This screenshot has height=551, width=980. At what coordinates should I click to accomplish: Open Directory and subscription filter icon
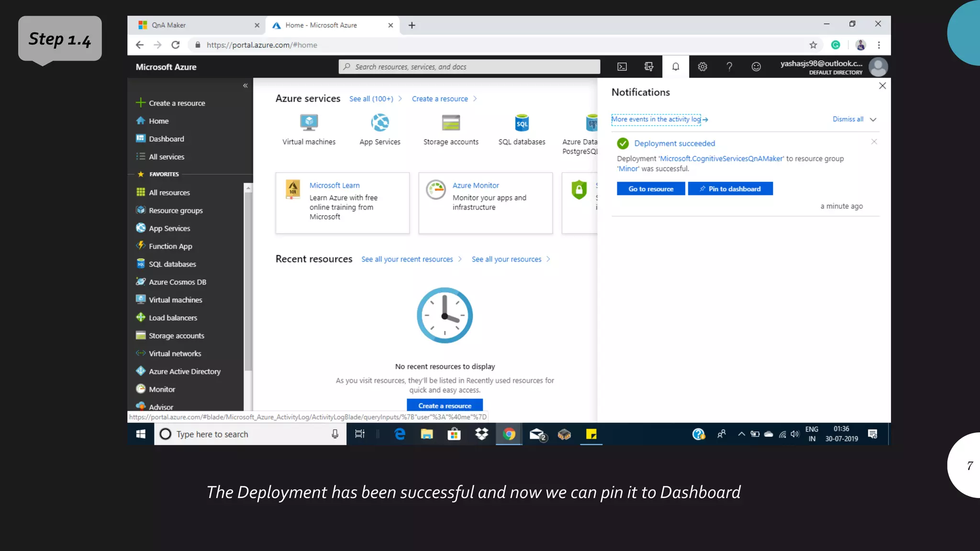click(x=648, y=67)
